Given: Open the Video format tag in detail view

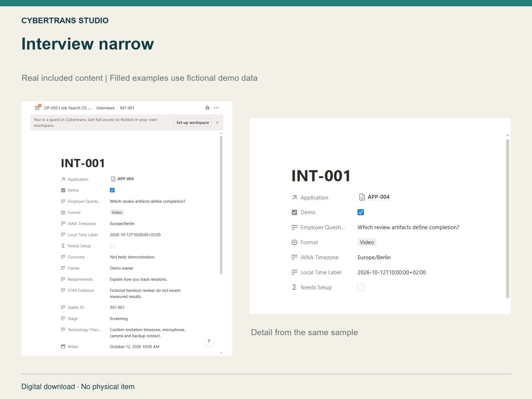Looking at the screenshot, I should pos(367,242).
